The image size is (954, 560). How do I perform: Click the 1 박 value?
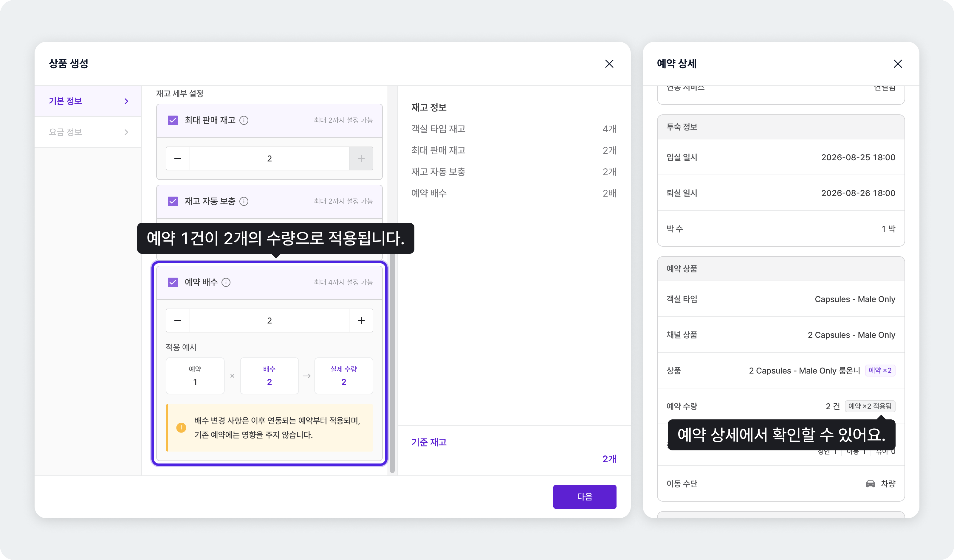pos(888,228)
